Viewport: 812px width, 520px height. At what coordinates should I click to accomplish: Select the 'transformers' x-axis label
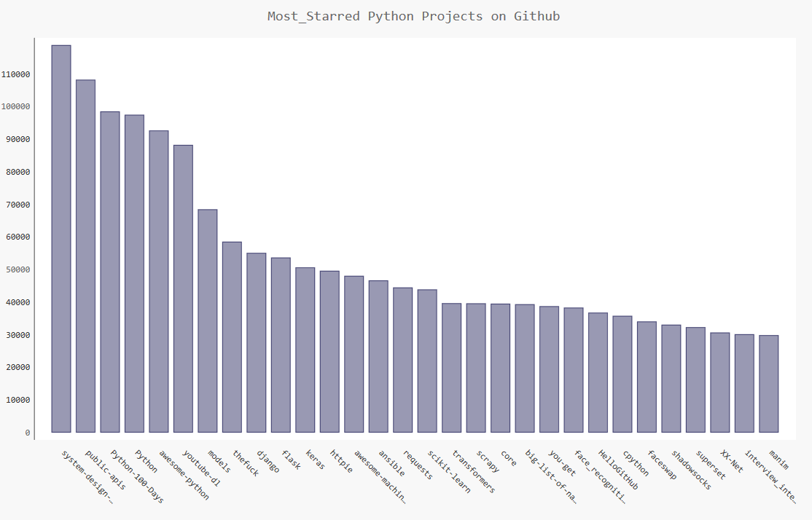point(473,472)
